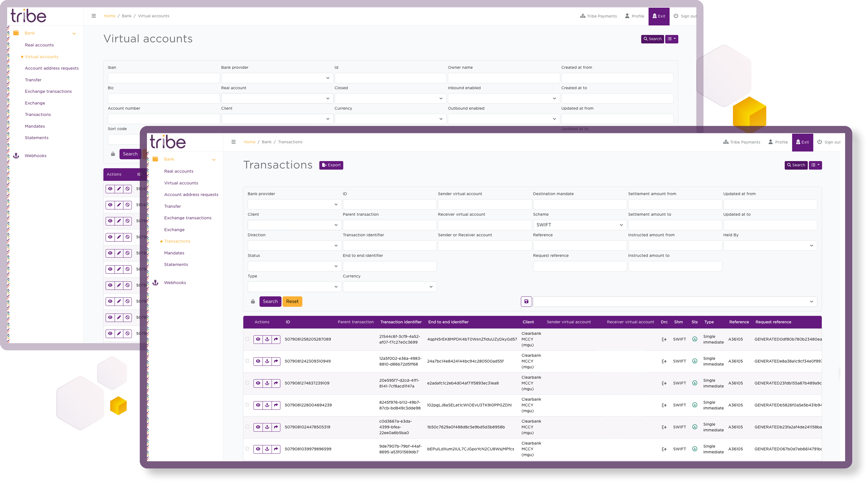Click Export button beside Transactions title

tap(331, 165)
